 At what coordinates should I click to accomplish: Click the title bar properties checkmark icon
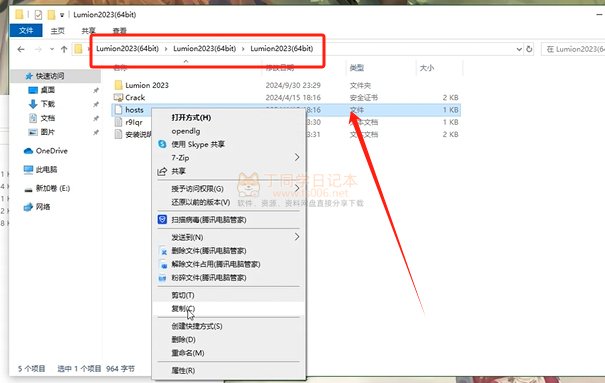click(38, 15)
